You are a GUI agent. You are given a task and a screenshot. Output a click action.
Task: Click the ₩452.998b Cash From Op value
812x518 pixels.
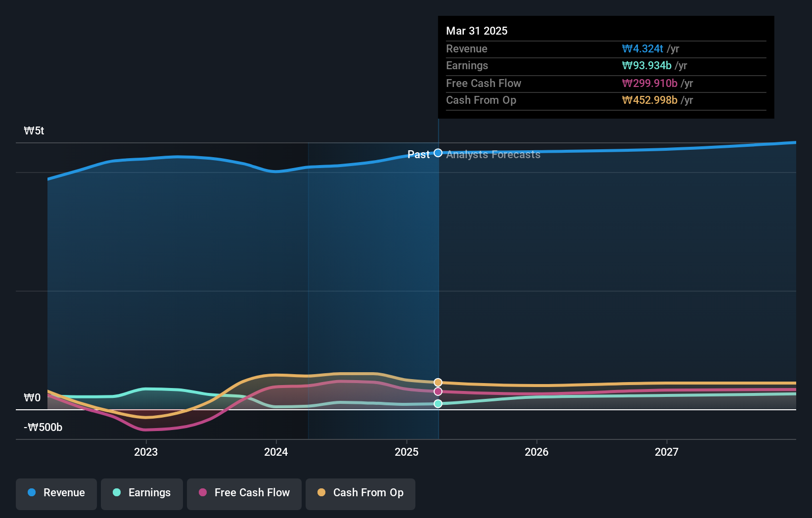650,100
